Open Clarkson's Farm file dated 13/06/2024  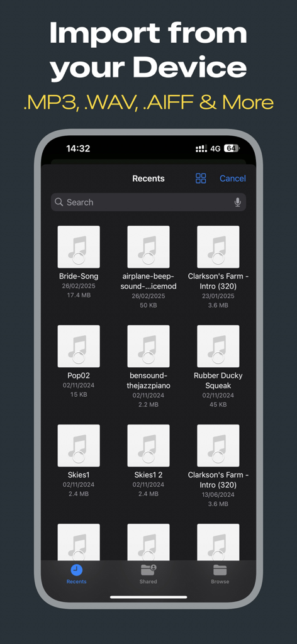tap(218, 446)
